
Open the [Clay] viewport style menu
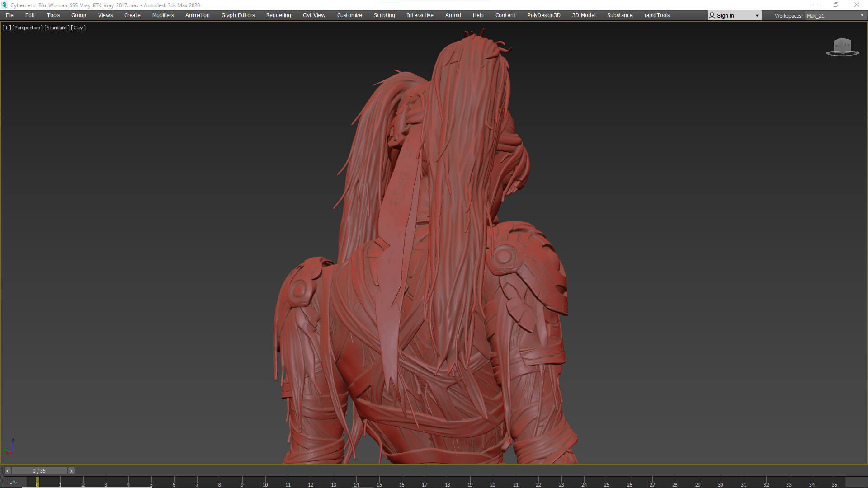[78, 28]
